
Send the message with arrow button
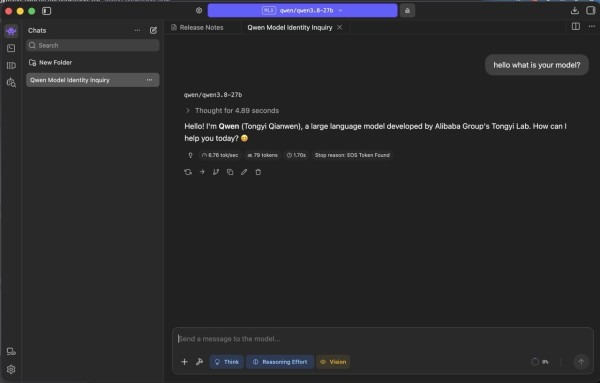(581, 362)
